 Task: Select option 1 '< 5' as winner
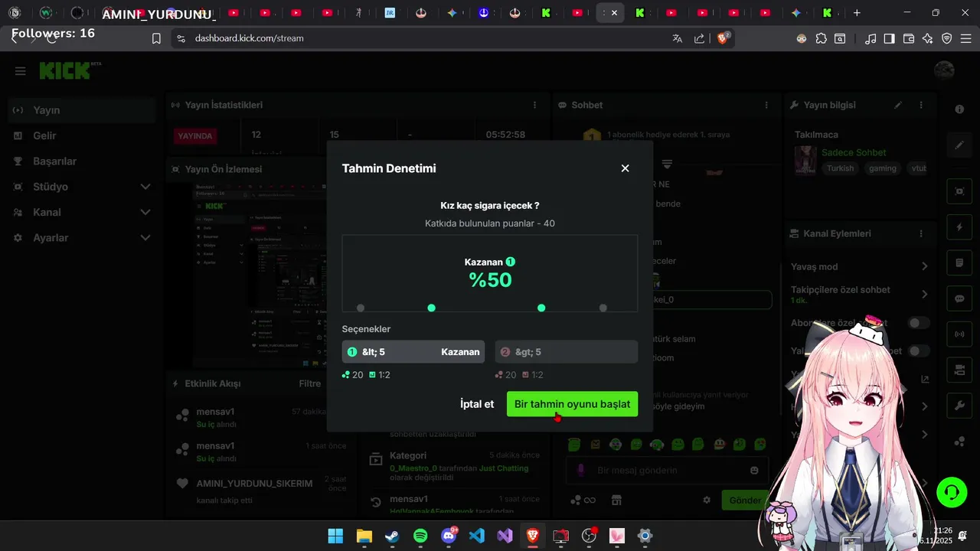pyautogui.click(x=413, y=352)
